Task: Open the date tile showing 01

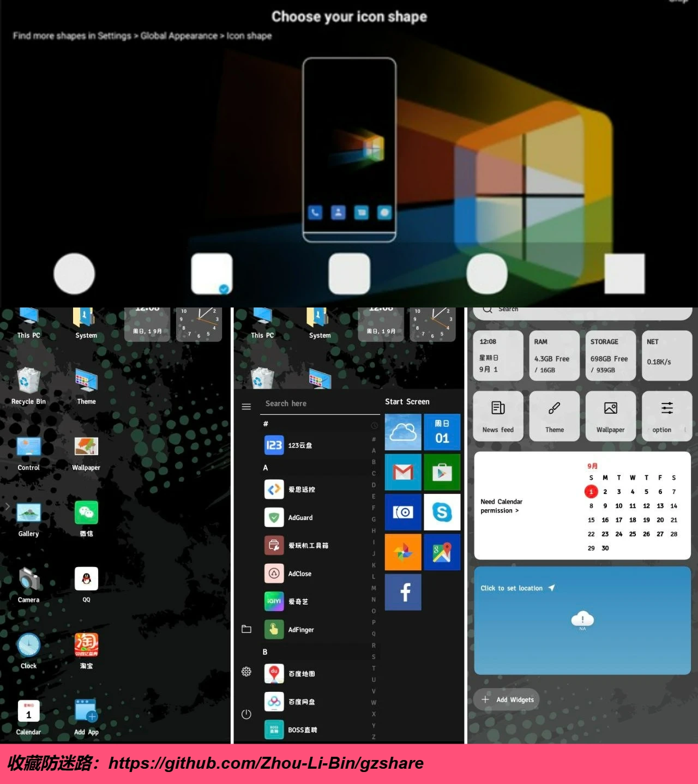Action: click(442, 432)
